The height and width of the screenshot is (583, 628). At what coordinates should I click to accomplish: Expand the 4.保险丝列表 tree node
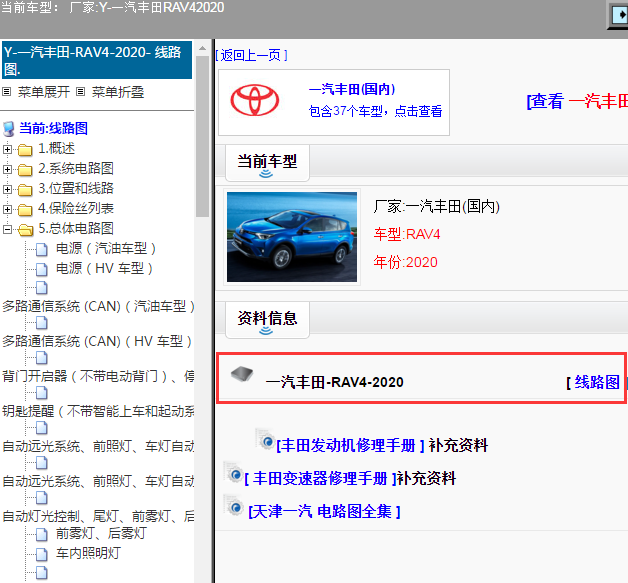[x=7, y=209]
